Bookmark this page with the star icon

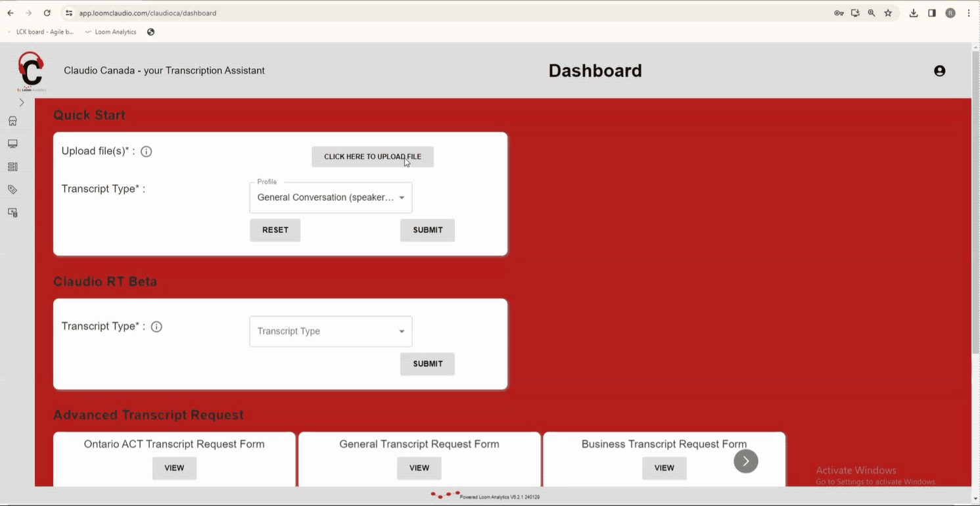click(x=888, y=13)
